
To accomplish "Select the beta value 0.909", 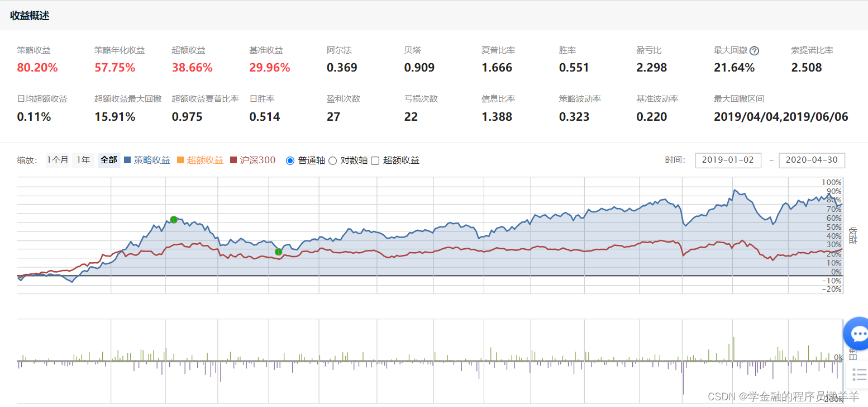I will [419, 68].
